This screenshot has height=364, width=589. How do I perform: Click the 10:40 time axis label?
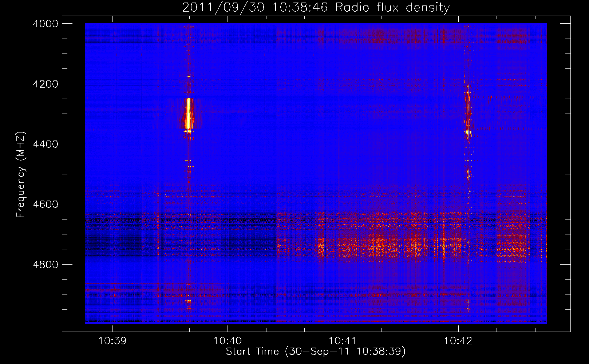pyautogui.click(x=228, y=341)
